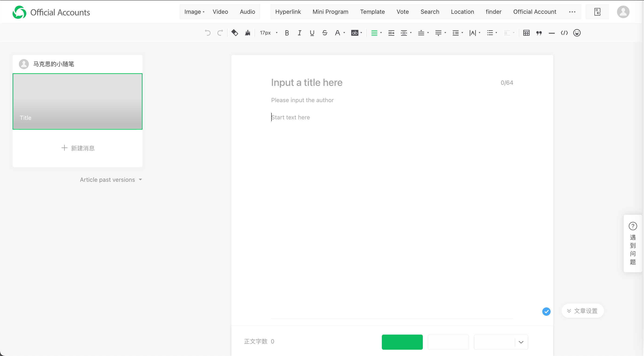This screenshot has width=644, height=356.
Task: Toggle strikethrough formatting
Action: (325, 33)
